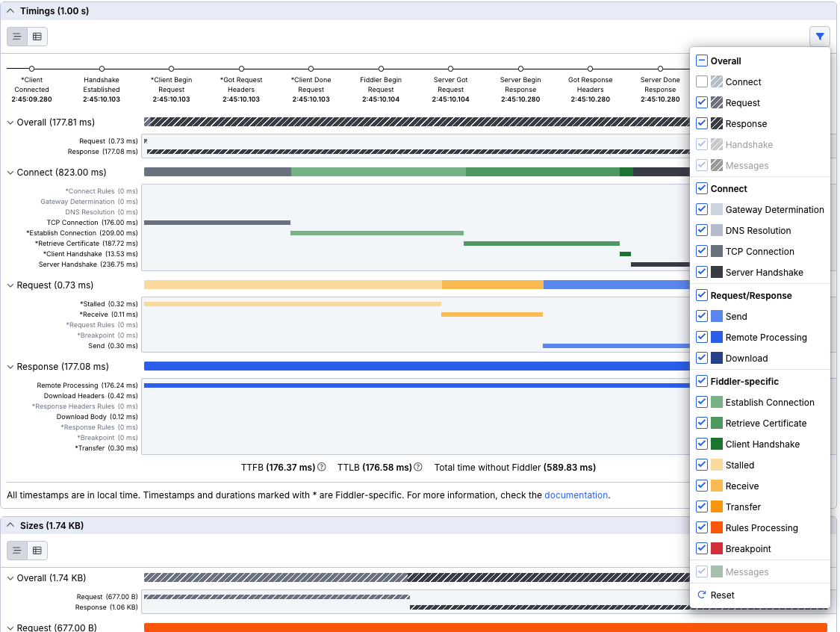Click the TTFB help question mark icon

click(x=322, y=467)
